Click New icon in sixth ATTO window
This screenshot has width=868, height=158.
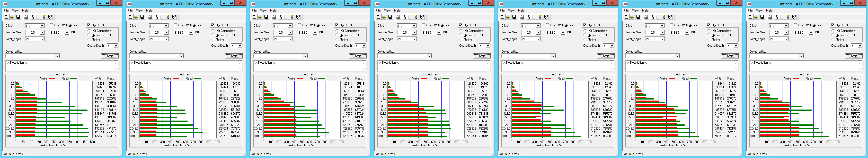click(627, 17)
